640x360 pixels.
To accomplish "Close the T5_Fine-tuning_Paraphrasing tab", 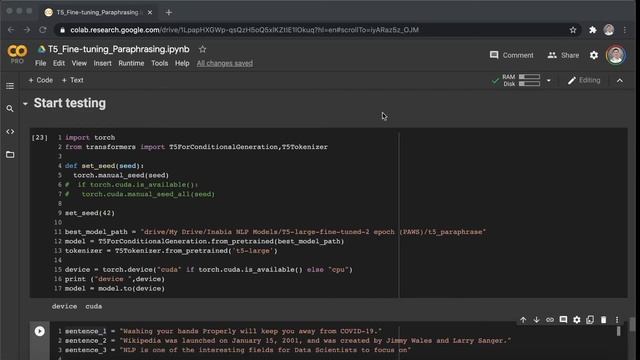I will [x=150, y=13].
